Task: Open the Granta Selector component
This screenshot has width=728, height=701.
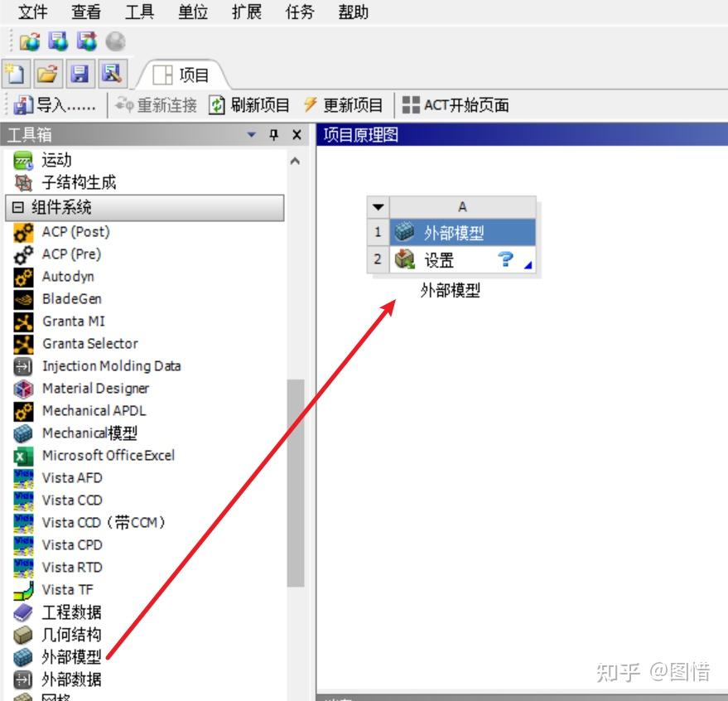Action: point(23,344)
